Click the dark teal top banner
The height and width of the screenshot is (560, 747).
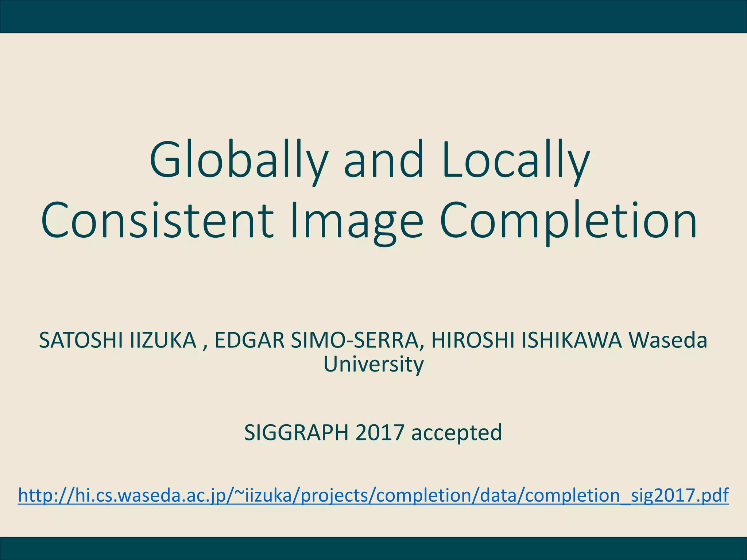pos(373,16)
